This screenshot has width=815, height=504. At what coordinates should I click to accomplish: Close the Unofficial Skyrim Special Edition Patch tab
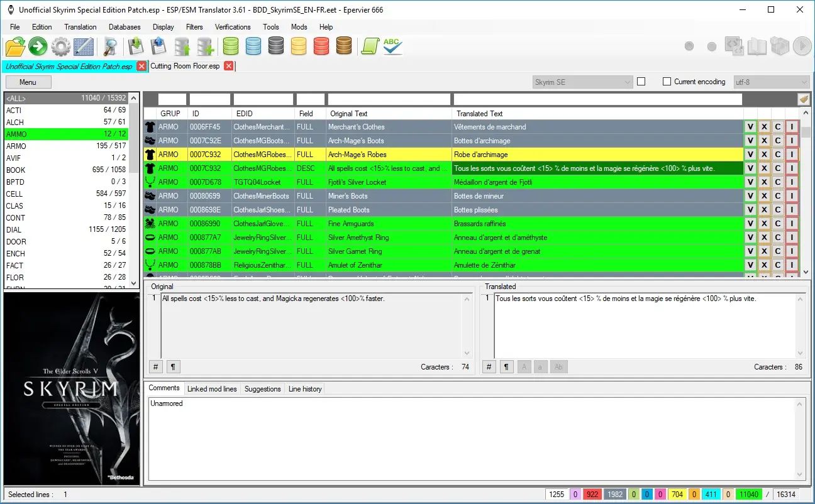(x=141, y=66)
